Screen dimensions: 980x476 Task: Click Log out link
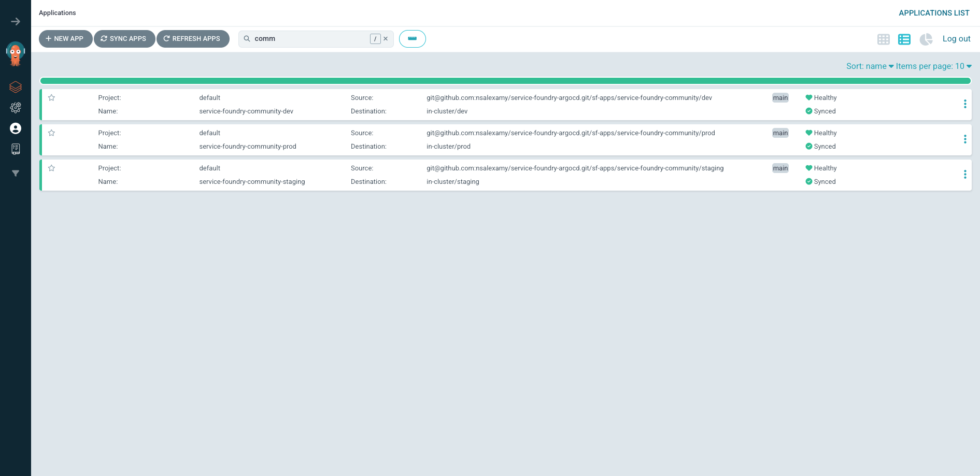956,38
